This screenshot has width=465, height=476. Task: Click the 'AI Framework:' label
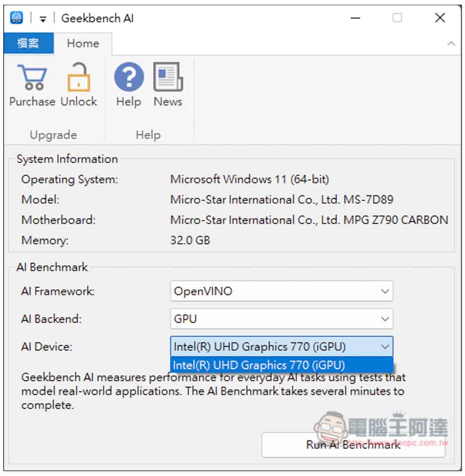(x=58, y=291)
